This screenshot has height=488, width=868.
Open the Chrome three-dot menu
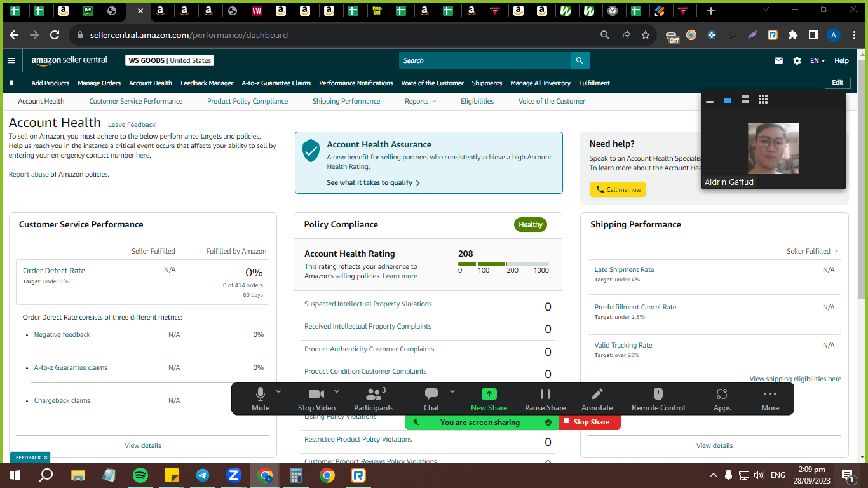point(854,35)
